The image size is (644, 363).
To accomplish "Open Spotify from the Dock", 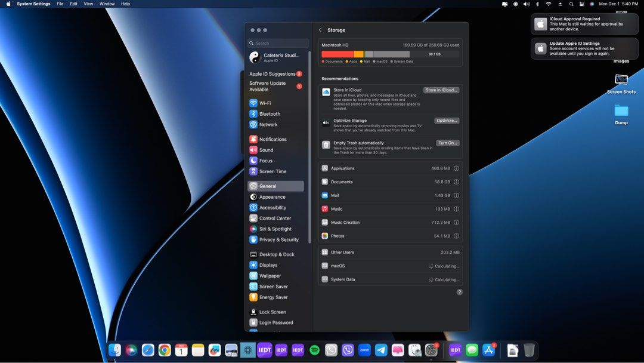I will [315, 350].
